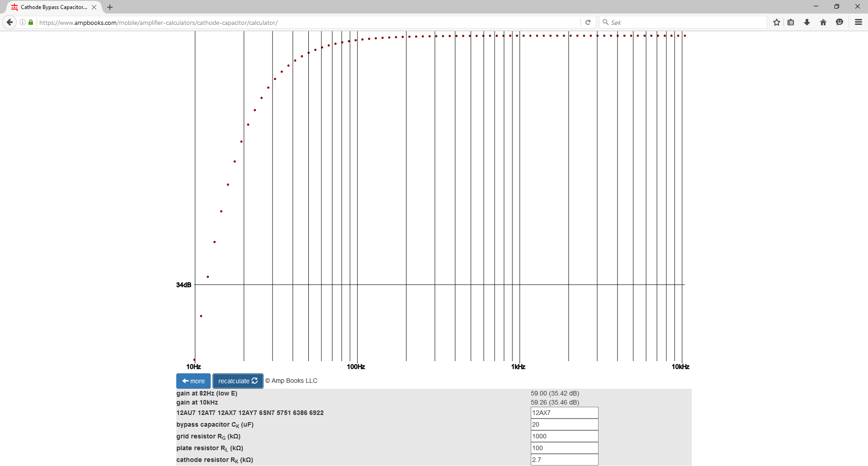Edit the tube type field 12AX7
Viewport: 868px width, 466px height.
(564, 413)
